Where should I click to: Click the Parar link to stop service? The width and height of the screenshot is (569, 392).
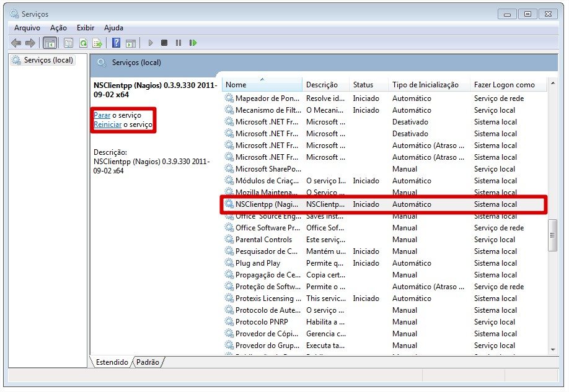(x=102, y=115)
